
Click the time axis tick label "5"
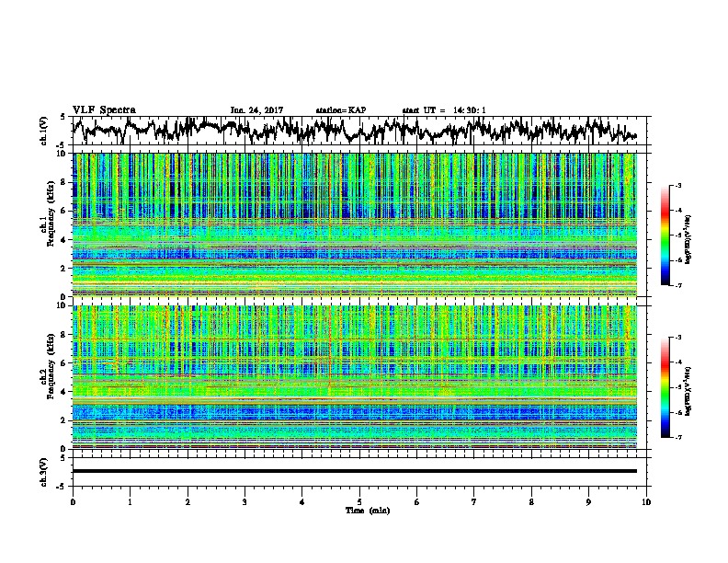[x=359, y=502]
